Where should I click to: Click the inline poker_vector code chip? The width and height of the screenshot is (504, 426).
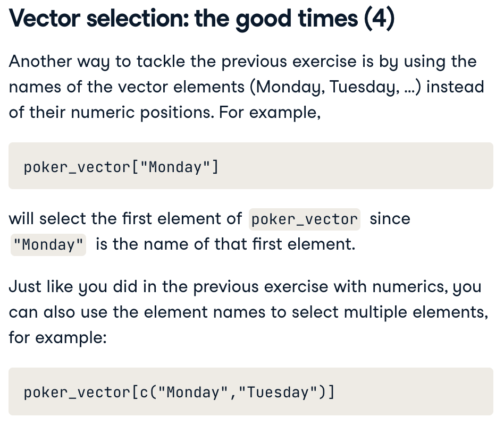(304, 219)
